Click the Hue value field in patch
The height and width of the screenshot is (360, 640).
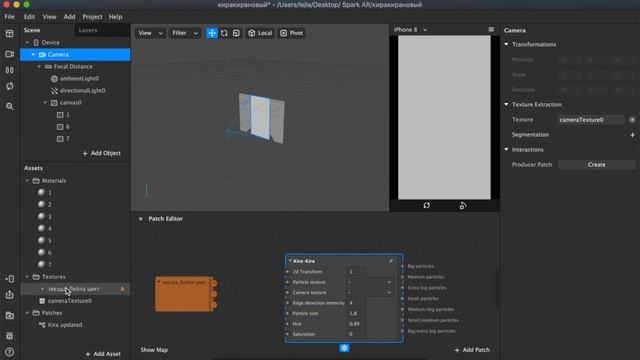[357, 324]
